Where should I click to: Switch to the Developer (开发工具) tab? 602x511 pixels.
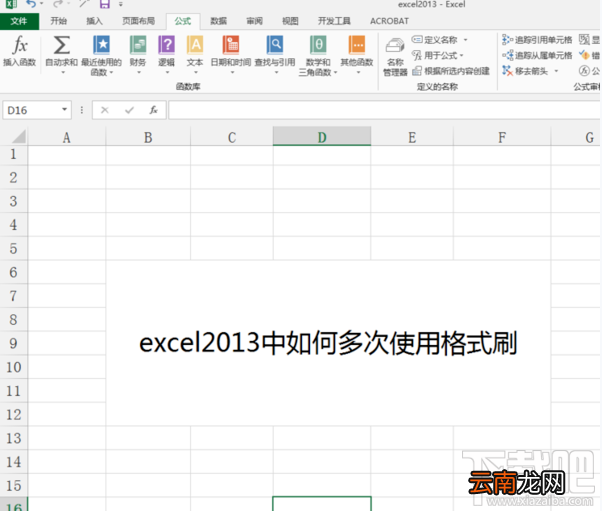pos(334,21)
